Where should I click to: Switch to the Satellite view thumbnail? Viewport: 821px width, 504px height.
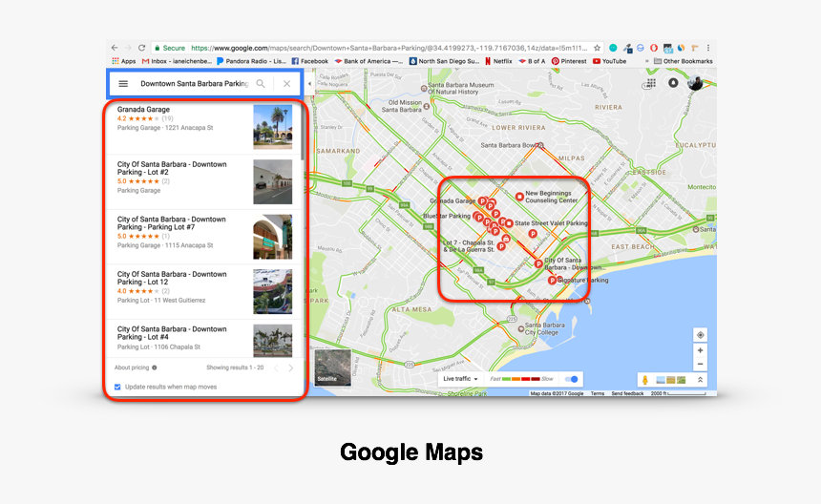[333, 367]
